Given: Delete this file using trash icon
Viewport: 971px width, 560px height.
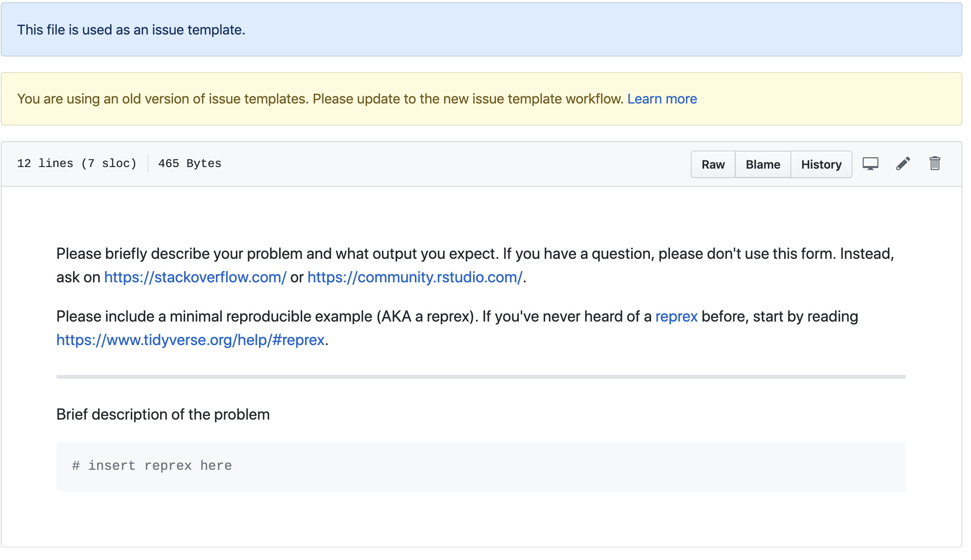Looking at the screenshot, I should [x=934, y=164].
